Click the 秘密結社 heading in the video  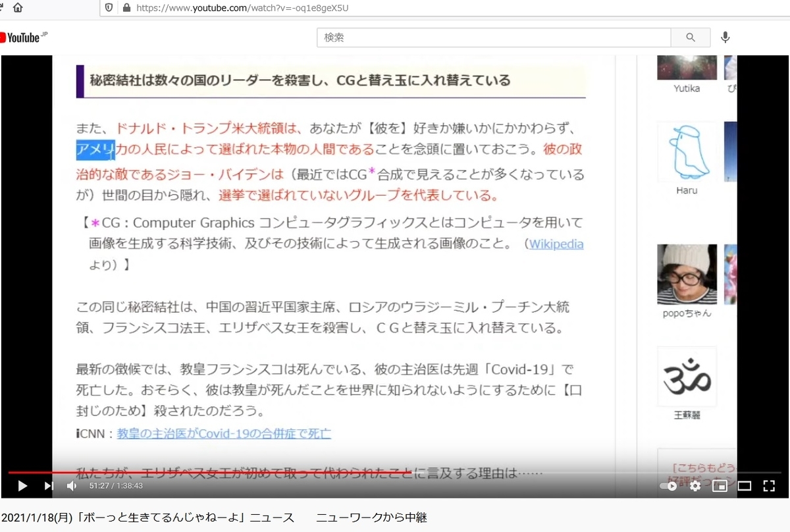pos(300,80)
